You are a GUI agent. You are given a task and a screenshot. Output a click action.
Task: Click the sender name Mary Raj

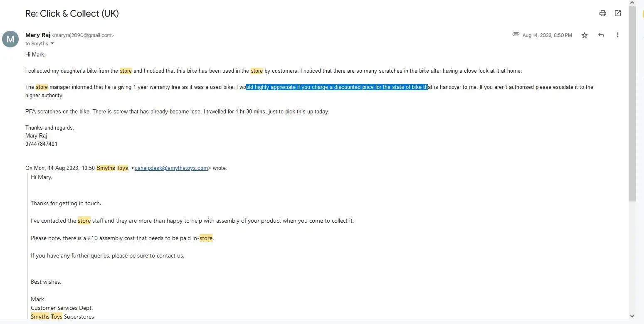pos(38,35)
